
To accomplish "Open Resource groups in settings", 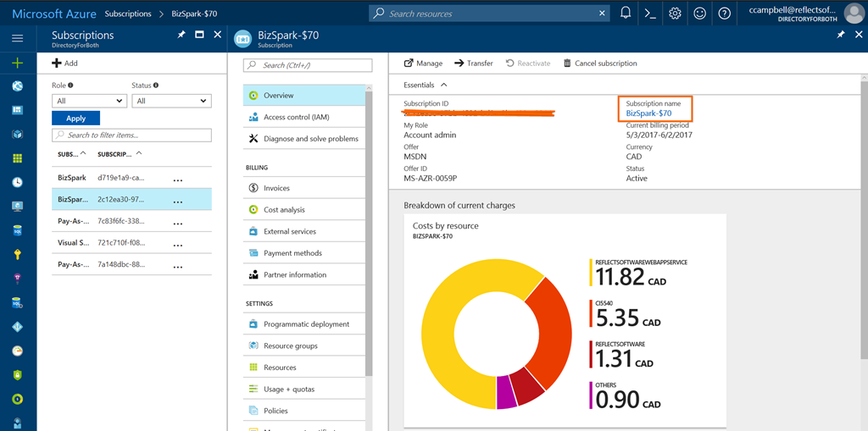I will coord(290,345).
